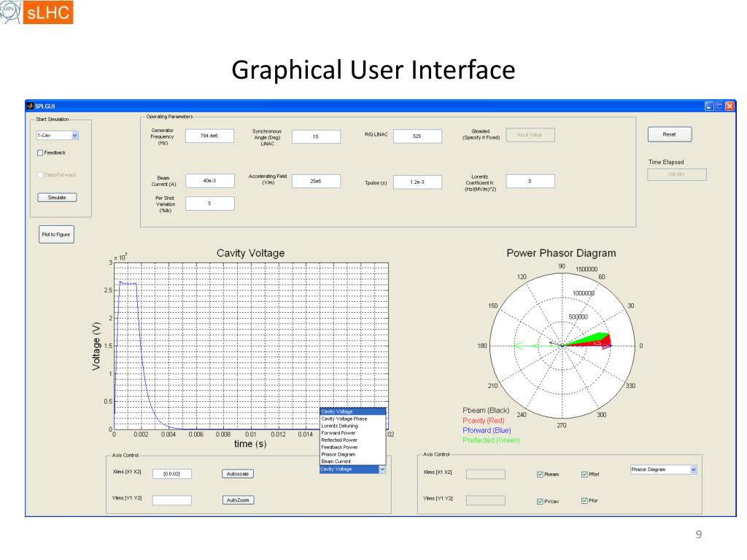747x560 pixels.
Task: Toggle the PRef checkbox
Action: point(584,474)
